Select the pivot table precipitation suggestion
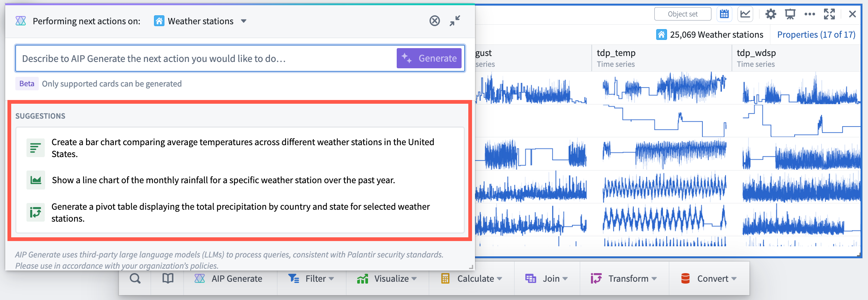Viewport: 868px width, 300px height. coord(240,212)
